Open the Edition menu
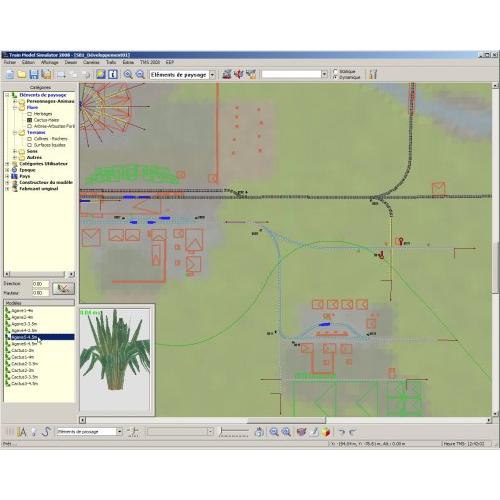Viewport: 500px width, 500px height. click(x=28, y=62)
